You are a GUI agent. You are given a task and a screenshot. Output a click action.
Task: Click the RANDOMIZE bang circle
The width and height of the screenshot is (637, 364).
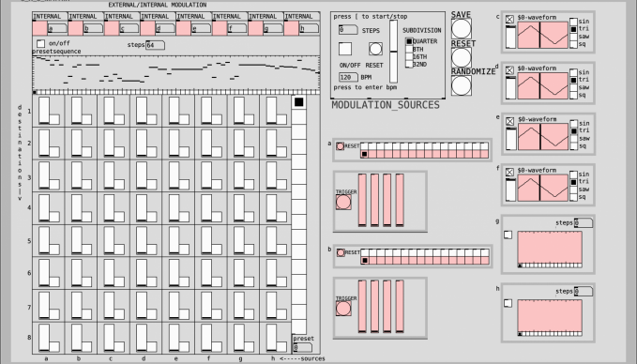click(462, 85)
